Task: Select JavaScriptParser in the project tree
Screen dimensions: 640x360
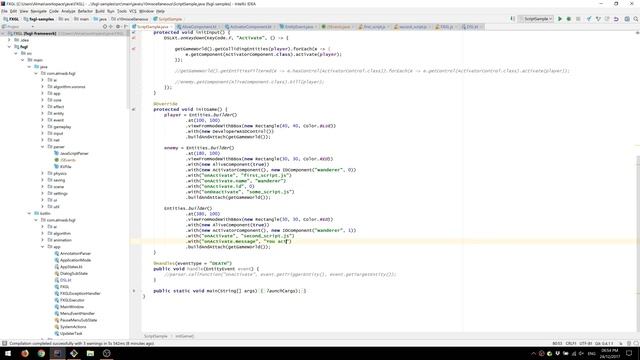Action: click(x=74, y=153)
